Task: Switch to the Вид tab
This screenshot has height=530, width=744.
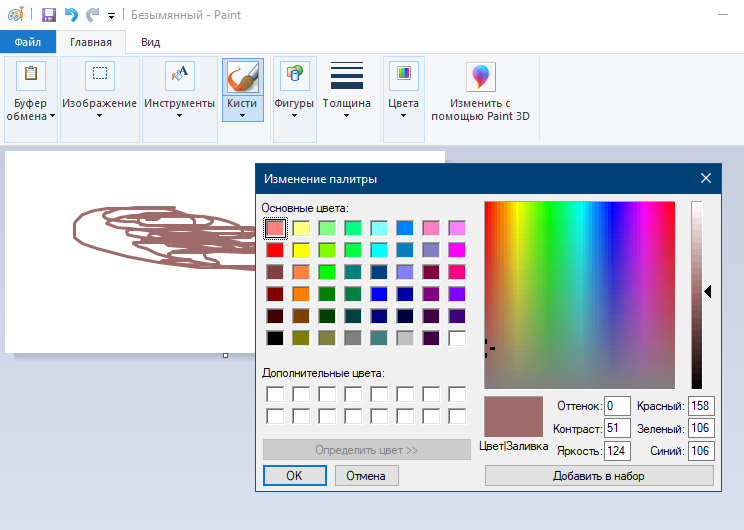Action: tap(150, 42)
